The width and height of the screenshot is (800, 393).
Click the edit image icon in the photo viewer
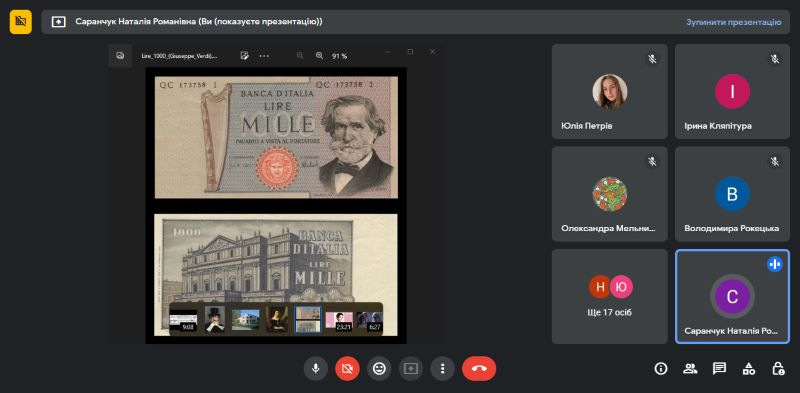(x=244, y=56)
